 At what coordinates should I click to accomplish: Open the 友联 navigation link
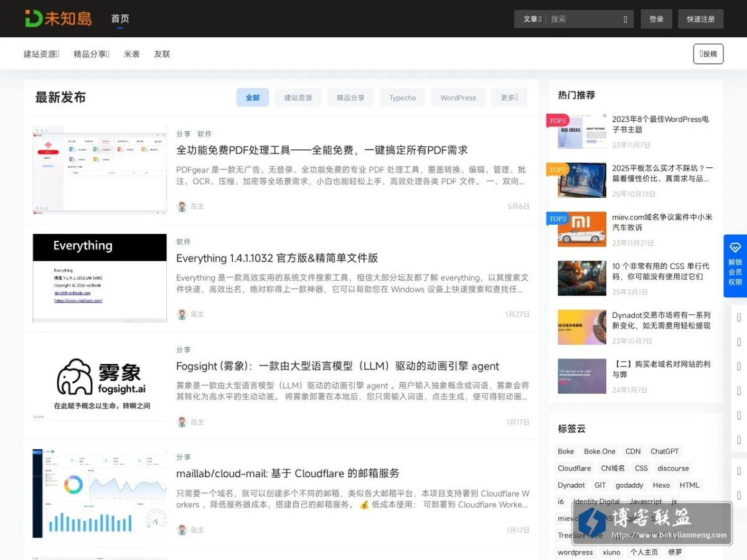click(162, 54)
